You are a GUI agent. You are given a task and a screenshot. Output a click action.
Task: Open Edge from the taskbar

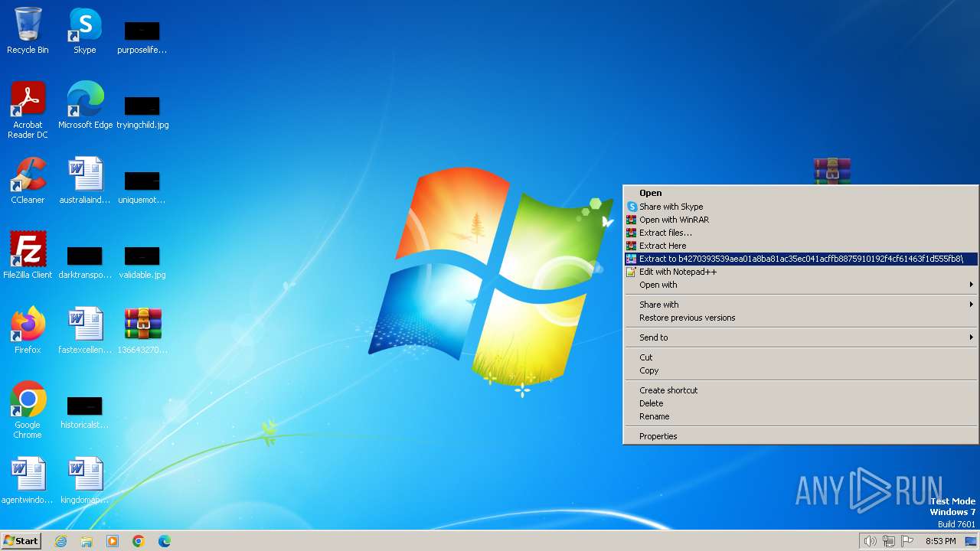[165, 541]
